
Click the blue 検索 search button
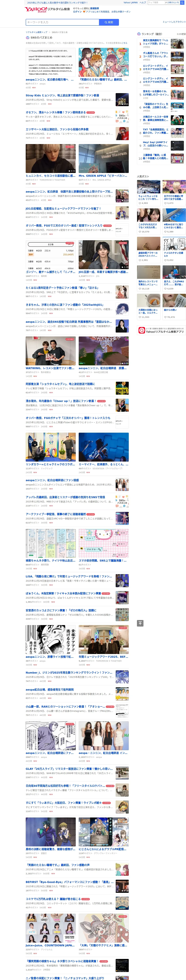pos(109,22)
